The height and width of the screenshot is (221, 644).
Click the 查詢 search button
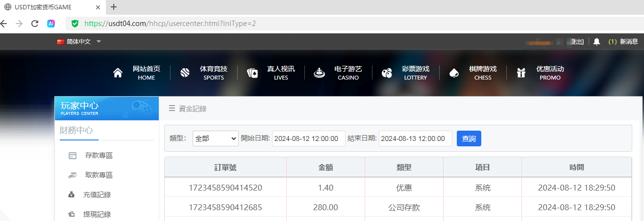click(x=469, y=138)
